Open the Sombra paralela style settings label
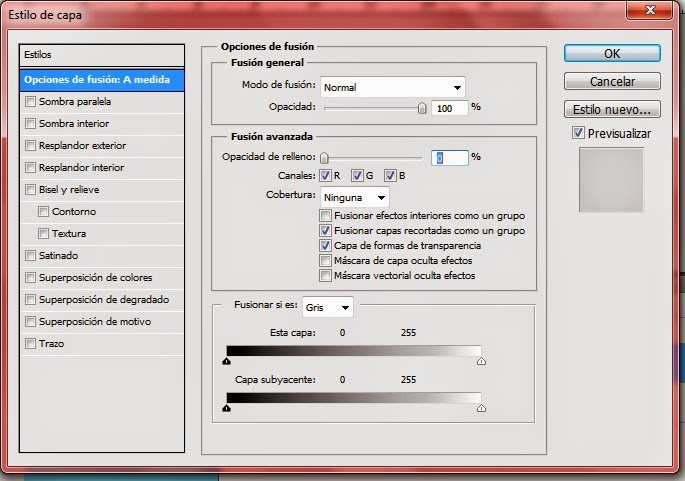Image resolution: width=685 pixels, height=481 pixels. click(x=75, y=102)
